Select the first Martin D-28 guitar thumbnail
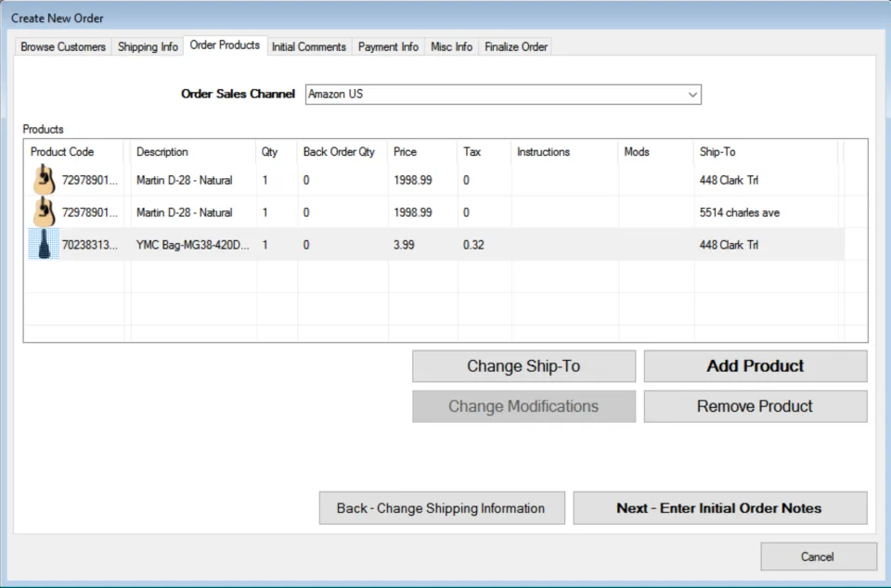 pos(45,180)
